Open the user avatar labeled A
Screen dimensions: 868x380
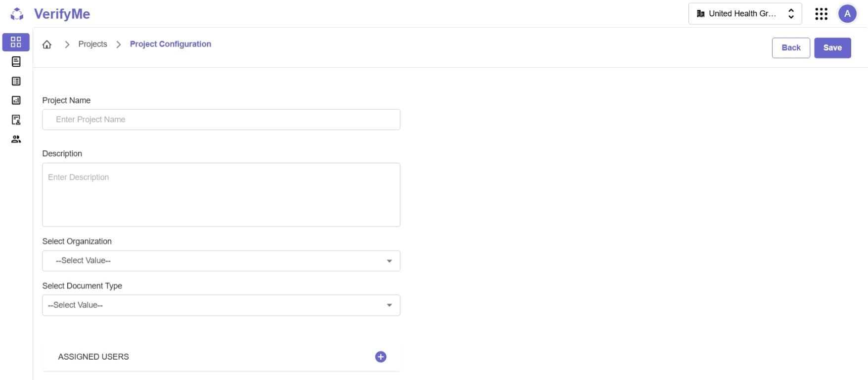tap(847, 13)
